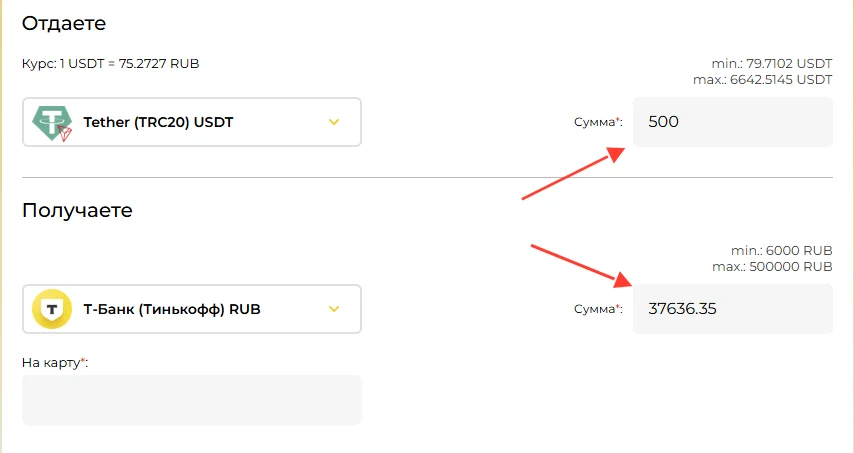The height and width of the screenshot is (453, 854).
Task: Click the min 6000 RUB limit text
Action: point(782,250)
